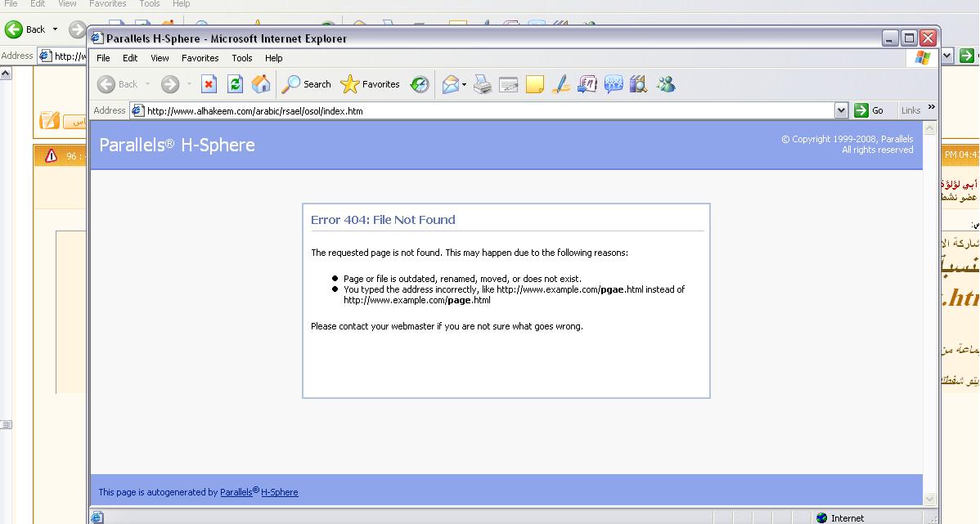Click the Stop loading icon in the toolbar

click(x=209, y=83)
